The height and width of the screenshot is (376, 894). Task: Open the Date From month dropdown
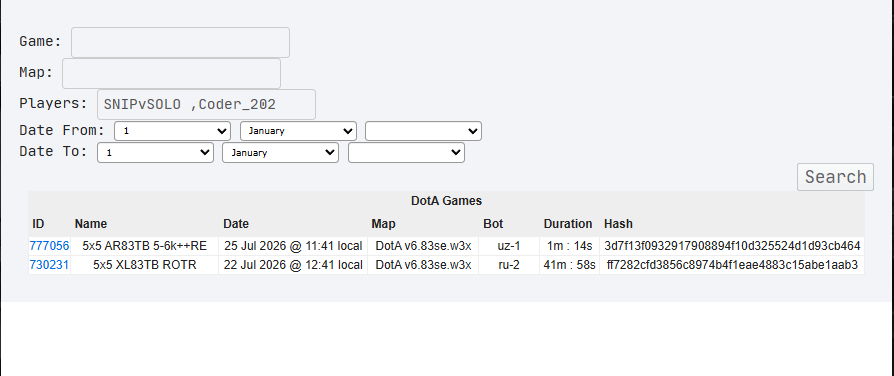(x=298, y=131)
